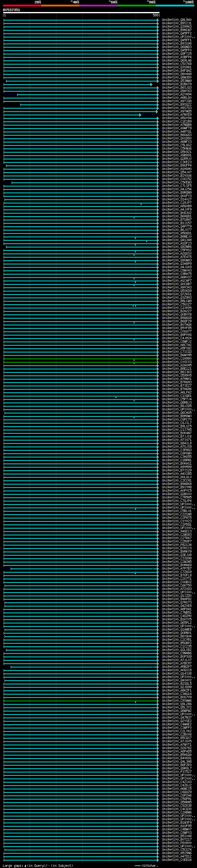Image resolution: width=197 pixels, height=868 pixels.
Task: Select hit label UniRef100_C5GXZ7
Action: pos(176,304)
